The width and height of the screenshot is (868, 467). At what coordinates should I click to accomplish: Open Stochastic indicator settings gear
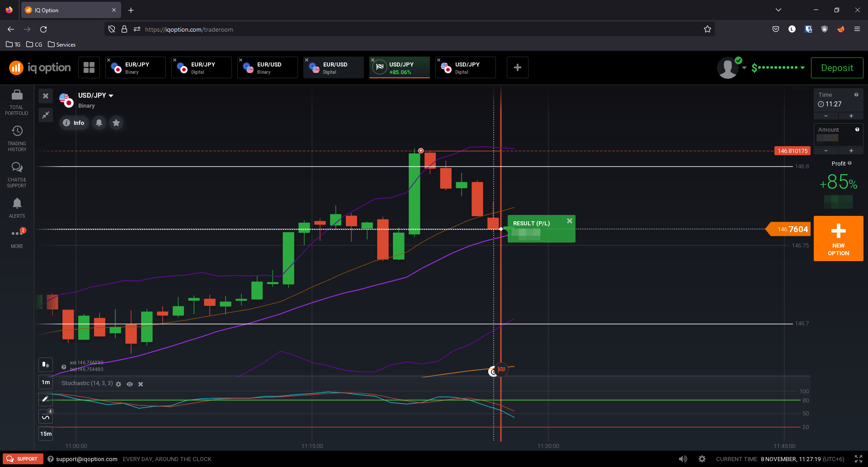click(x=118, y=384)
